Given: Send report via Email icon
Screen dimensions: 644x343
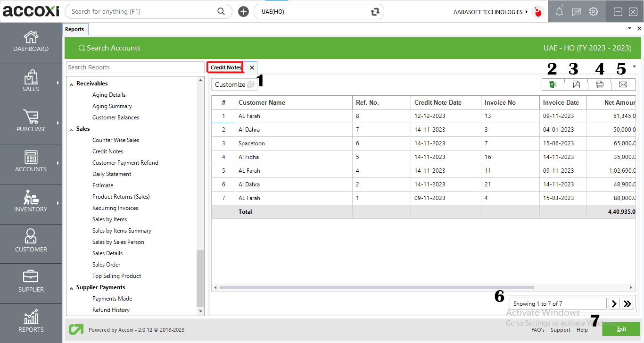Looking at the screenshot, I should tap(623, 84).
